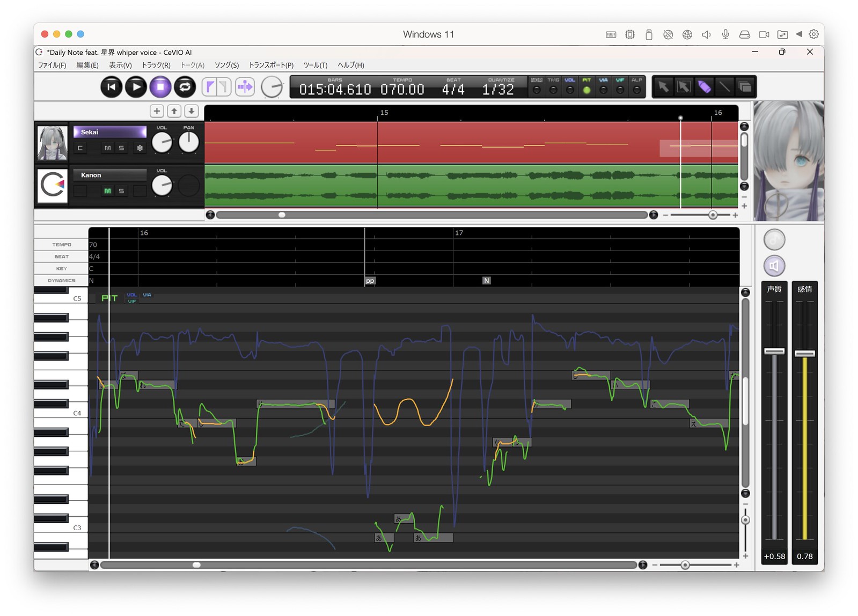Viewport: 858px width, 616px height.
Task: Click the C button on Sekai track
Action: [80, 148]
